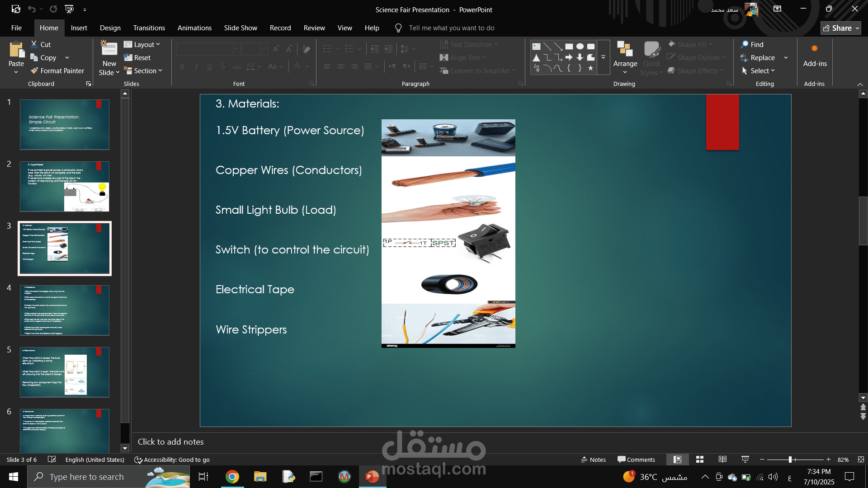The width and height of the screenshot is (868, 488).
Task: Select the right arrow shape
Action: pos(569,57)
